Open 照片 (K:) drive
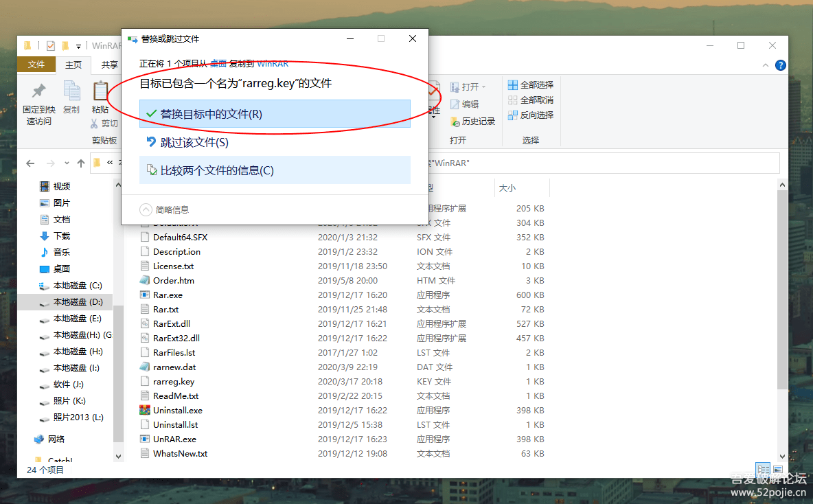813x504 pixels. pyautogui.click(x=69, y=401)
